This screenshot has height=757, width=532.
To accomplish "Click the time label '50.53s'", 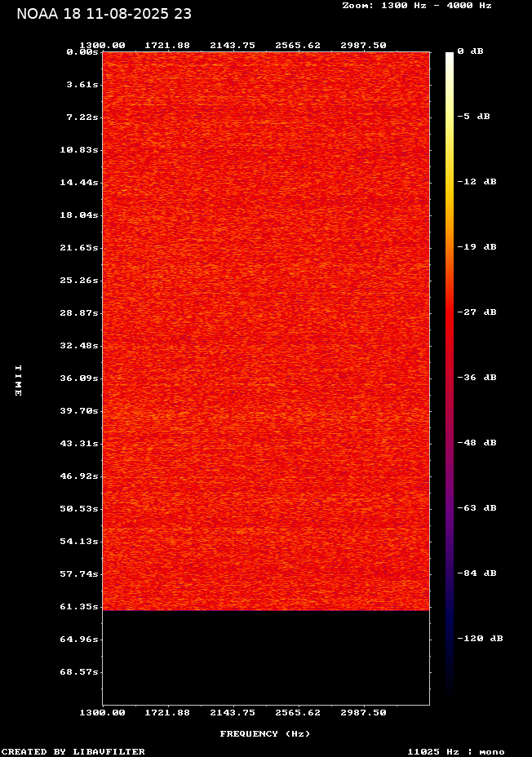I will click(79, 509).
